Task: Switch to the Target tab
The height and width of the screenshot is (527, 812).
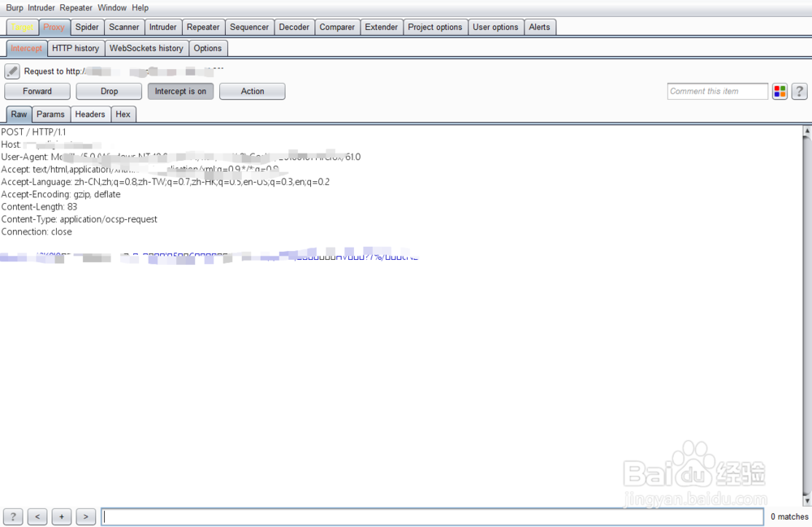Action: point(22,27)
